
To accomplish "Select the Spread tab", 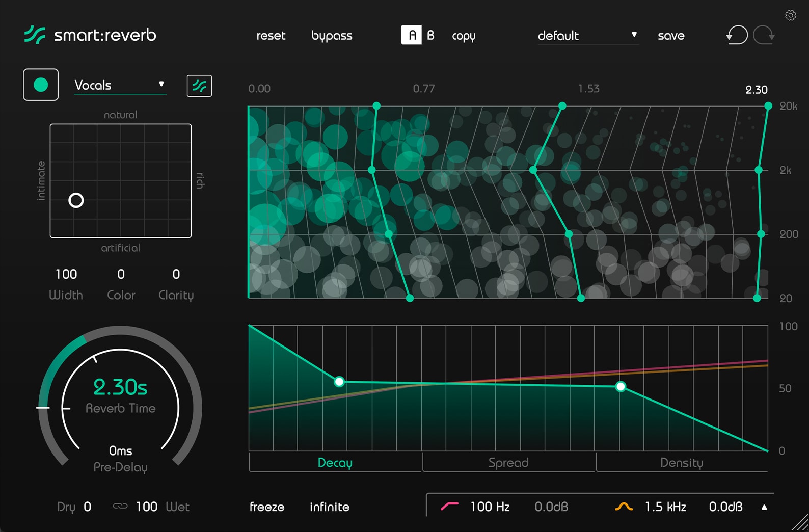I will 508,462.
